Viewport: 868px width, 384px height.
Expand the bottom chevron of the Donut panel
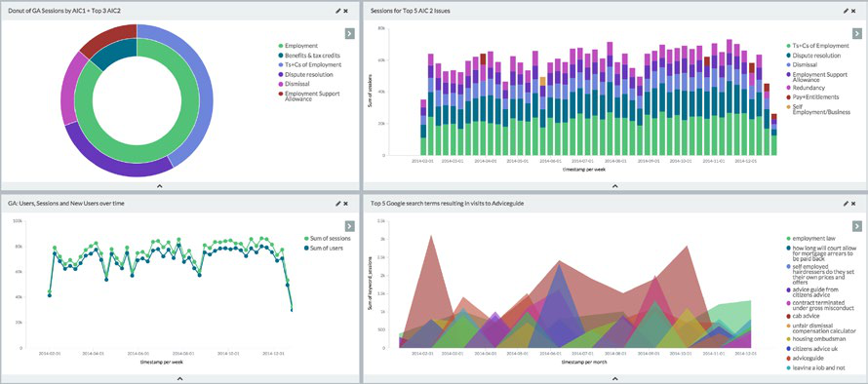pyautogui.click(x=160, y=186)
